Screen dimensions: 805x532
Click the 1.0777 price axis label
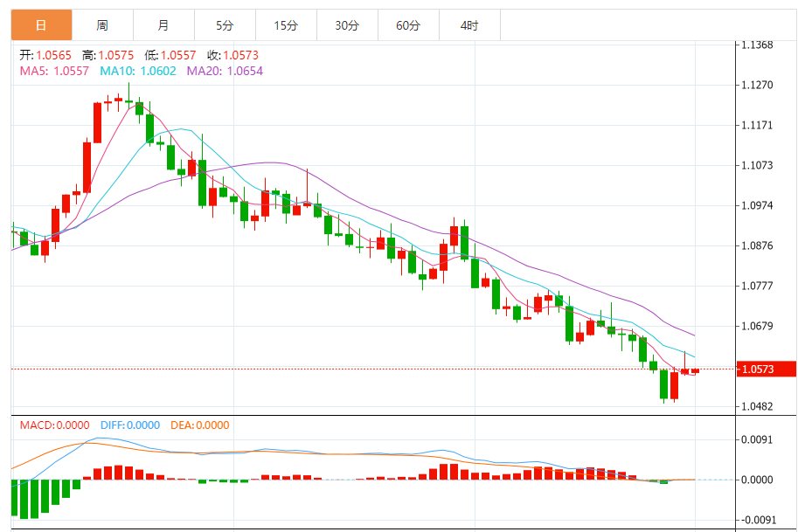[757, 286]
